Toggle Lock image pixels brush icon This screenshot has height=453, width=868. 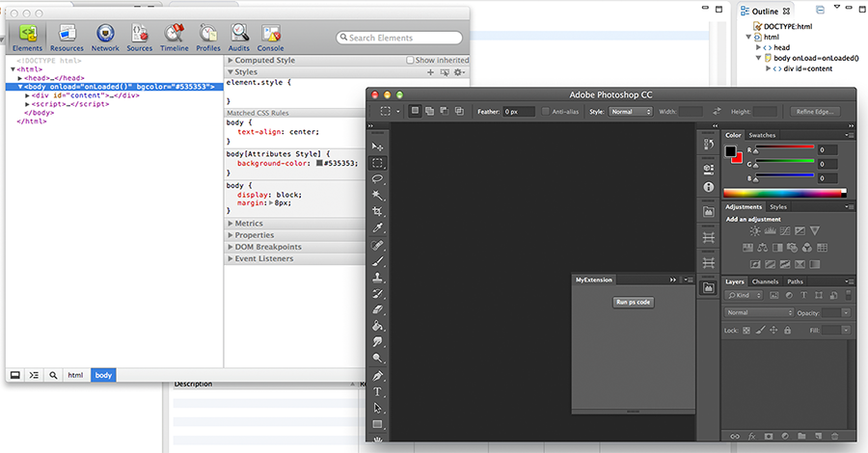point(760,331)
